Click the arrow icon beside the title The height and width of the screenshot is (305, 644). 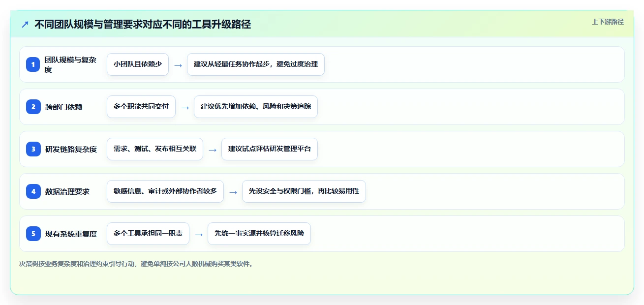(25, 24)
